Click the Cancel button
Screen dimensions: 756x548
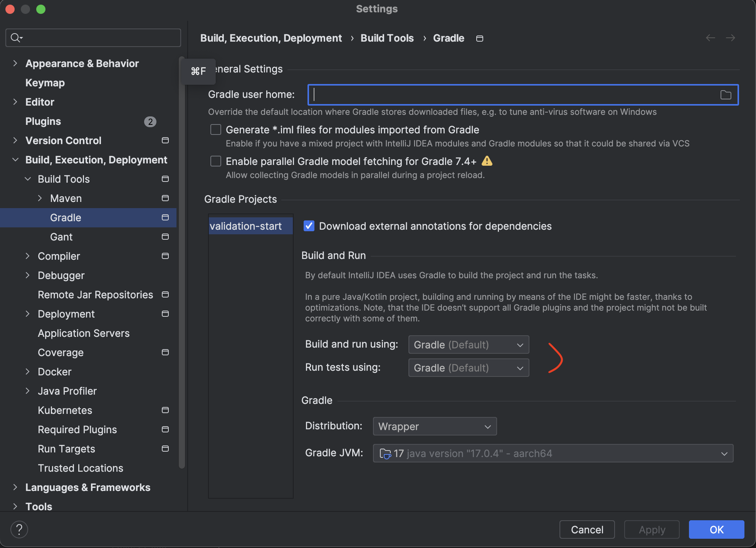(x=587, y=530)
